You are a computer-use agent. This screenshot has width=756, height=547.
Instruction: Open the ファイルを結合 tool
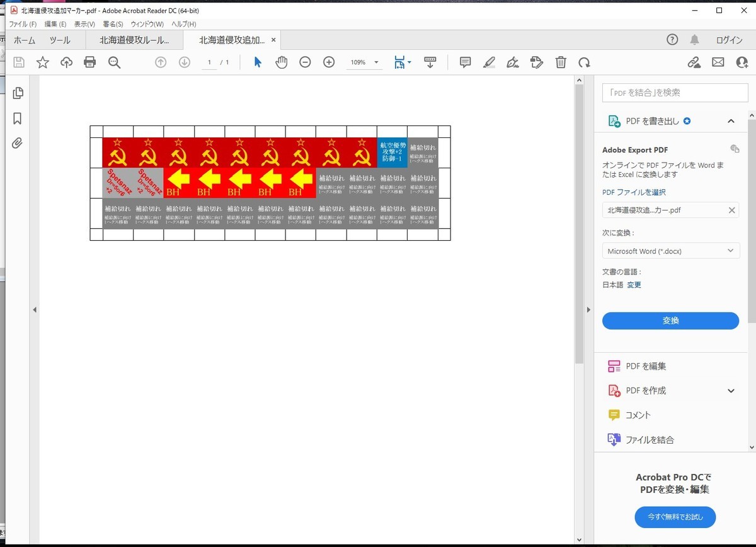point(649,440)
